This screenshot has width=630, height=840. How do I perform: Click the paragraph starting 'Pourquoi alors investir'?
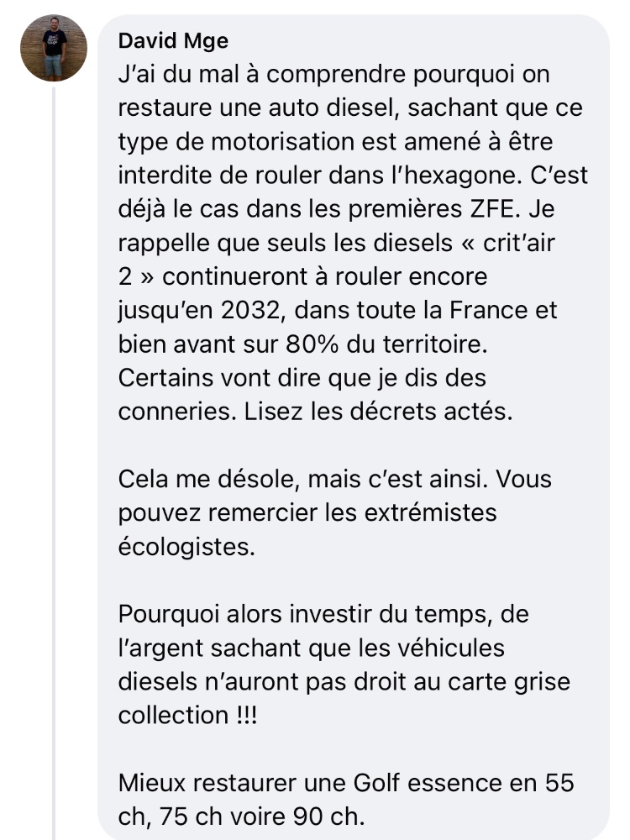point(344,664)
